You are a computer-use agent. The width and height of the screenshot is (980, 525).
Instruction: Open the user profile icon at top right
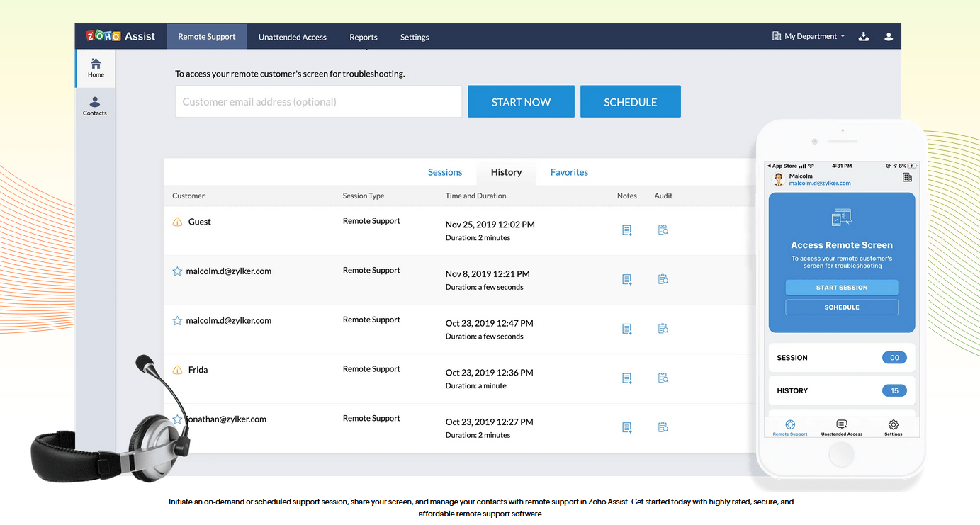point(889,36)
